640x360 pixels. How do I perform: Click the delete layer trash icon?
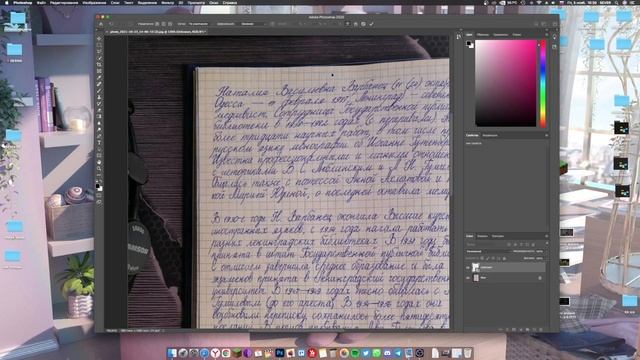(541, 329)
